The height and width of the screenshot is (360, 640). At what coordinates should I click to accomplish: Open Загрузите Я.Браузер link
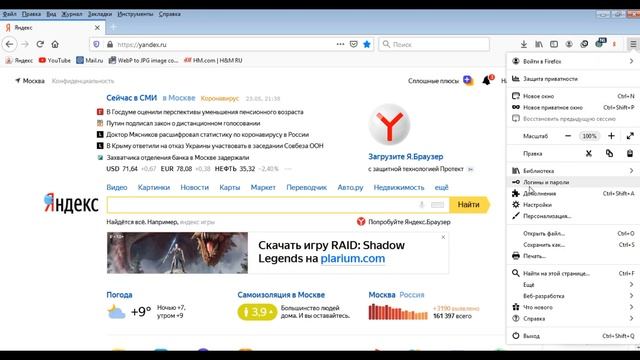coord(405,157)
